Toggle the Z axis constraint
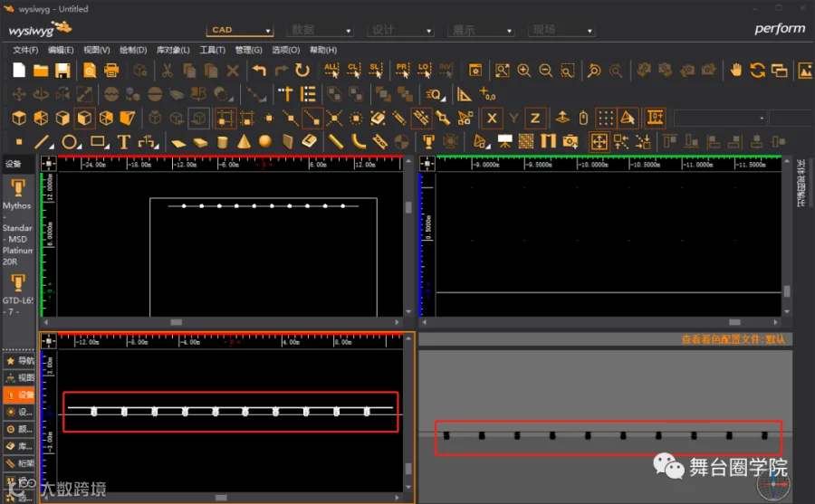 coord(535,118)
